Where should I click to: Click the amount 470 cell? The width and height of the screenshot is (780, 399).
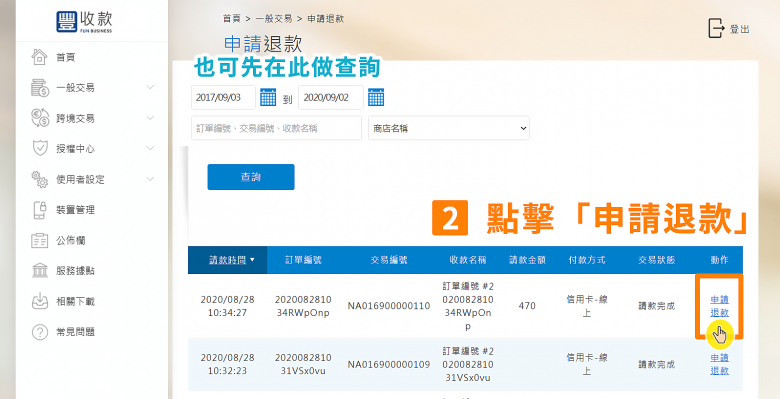coord(527,306)
